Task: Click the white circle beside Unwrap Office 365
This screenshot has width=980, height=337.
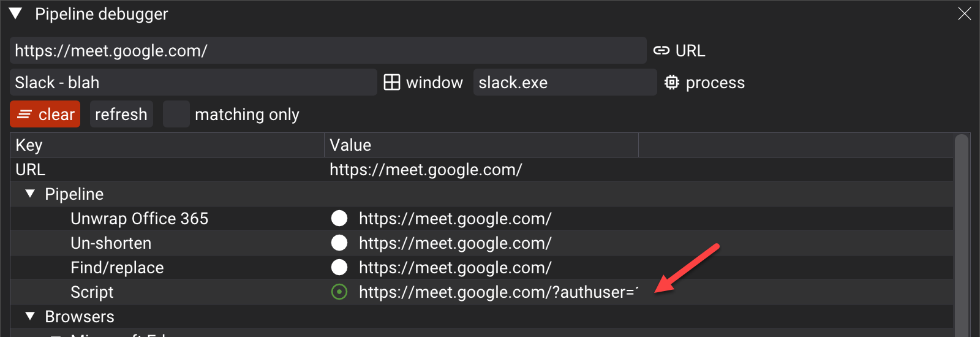Action: (x=339, y=218)
